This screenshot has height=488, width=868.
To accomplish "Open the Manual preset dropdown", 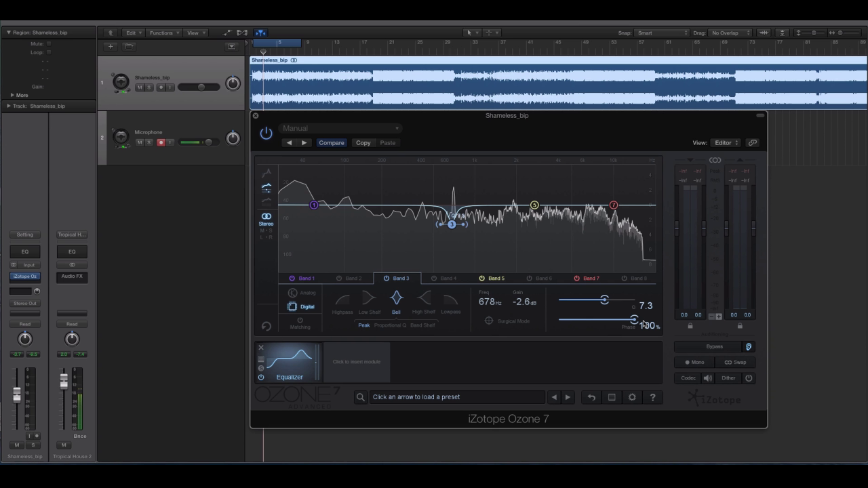I will click(x=340, y=128).
